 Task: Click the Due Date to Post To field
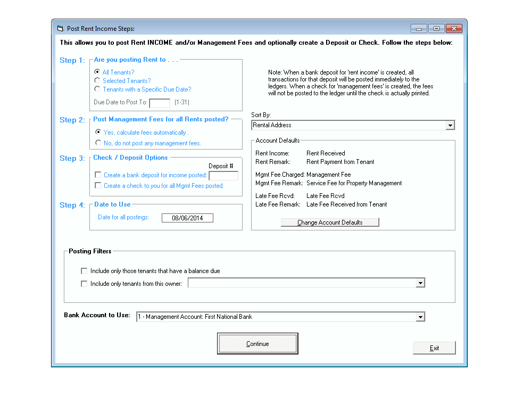[x=160, y=103]
